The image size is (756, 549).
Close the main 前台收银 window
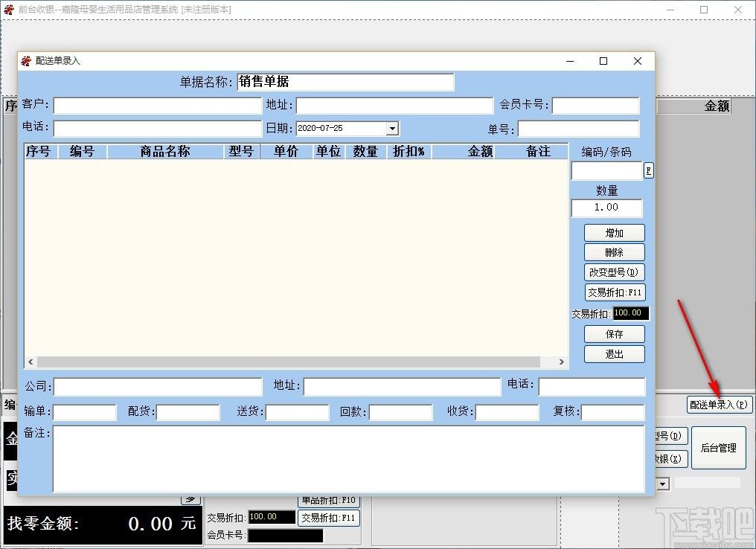738,10
